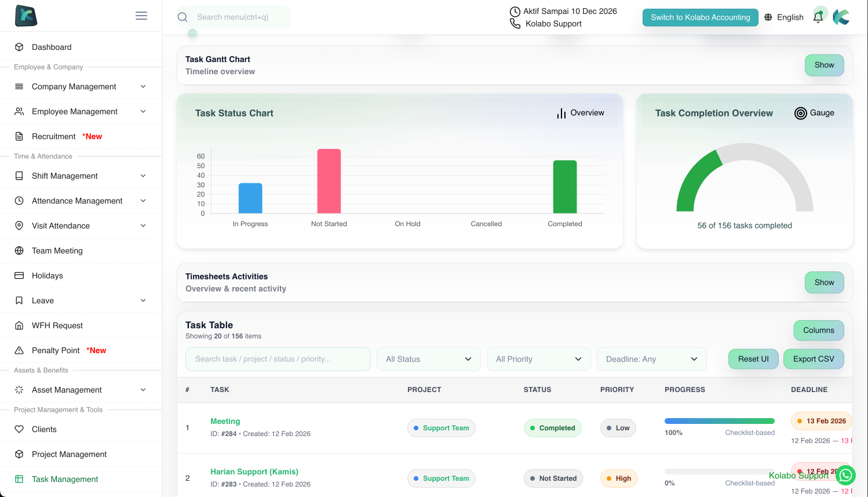Click the search magnifier icon
This screenshot has height=497, width=868.
(183, 17)
